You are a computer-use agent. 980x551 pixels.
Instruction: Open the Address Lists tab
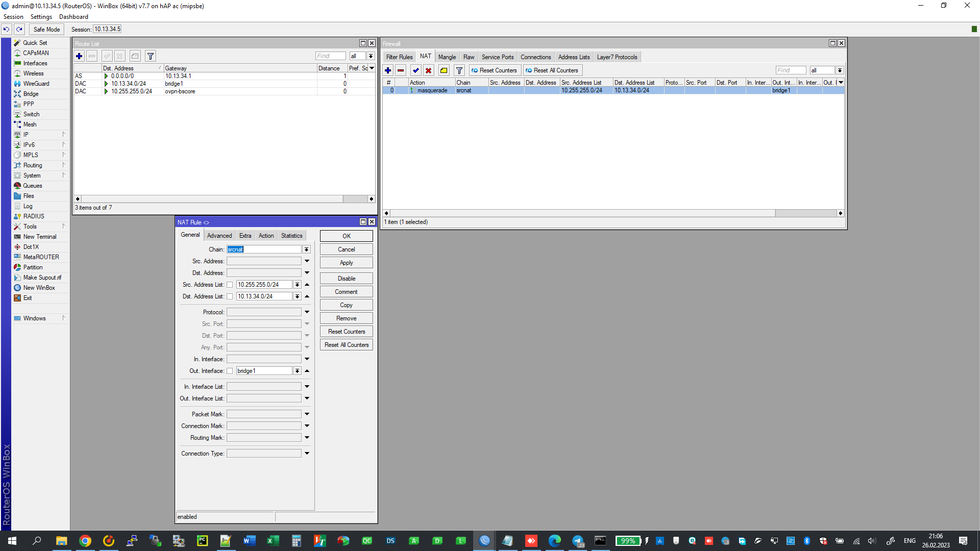coord(574,57)
